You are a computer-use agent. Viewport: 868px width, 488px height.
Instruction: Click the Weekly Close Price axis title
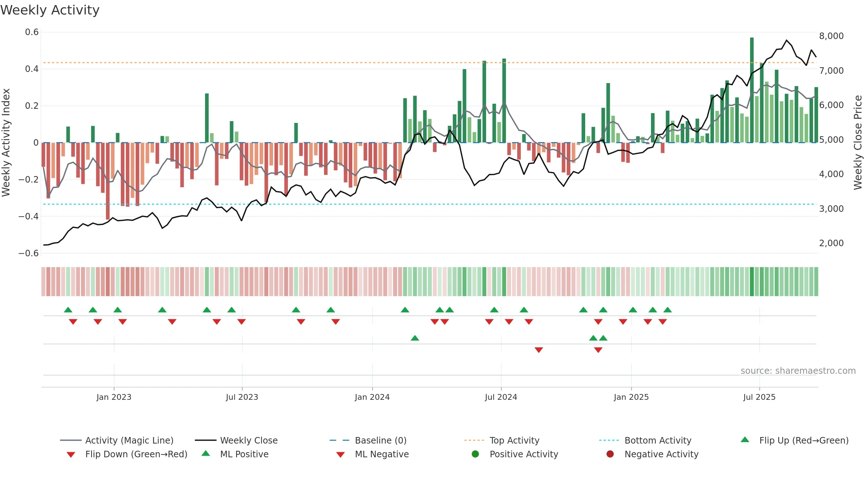(x=858, y=142)
